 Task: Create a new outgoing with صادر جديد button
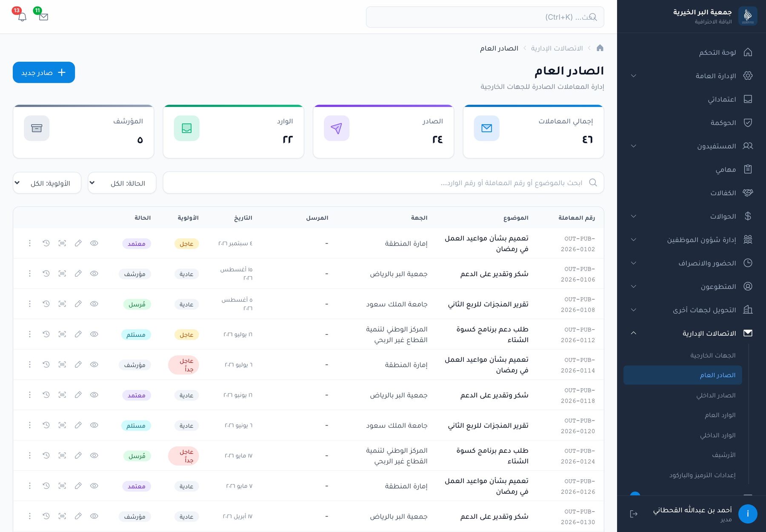(x=44, y=72)
